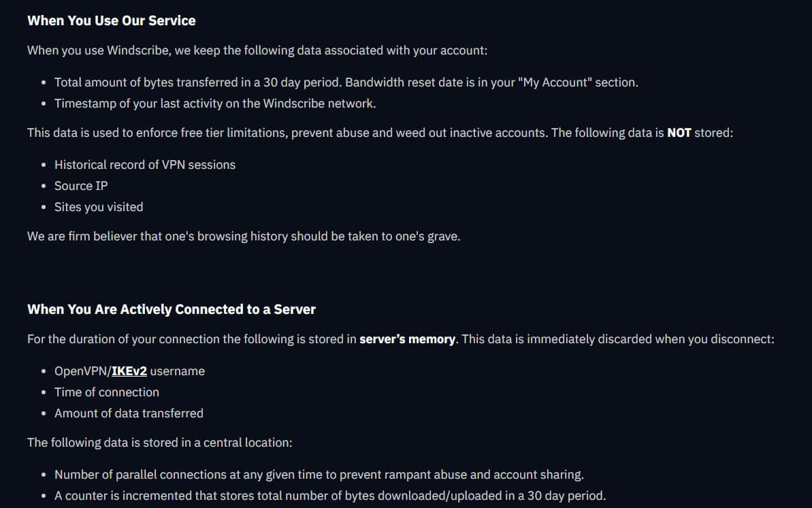The width and height of the screenshot is (812, 508).
Task: Click the quoted "My Account" text
Action: click(x=555, y=82)
